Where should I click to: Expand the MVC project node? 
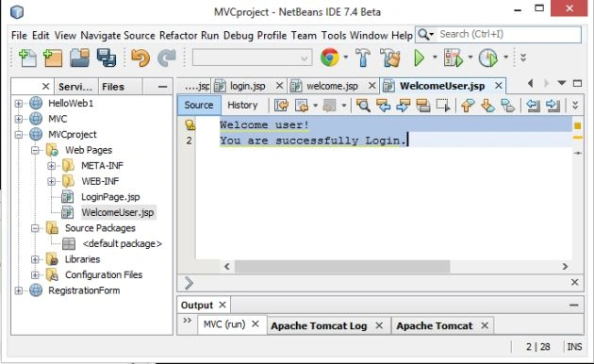pos(18,119)
